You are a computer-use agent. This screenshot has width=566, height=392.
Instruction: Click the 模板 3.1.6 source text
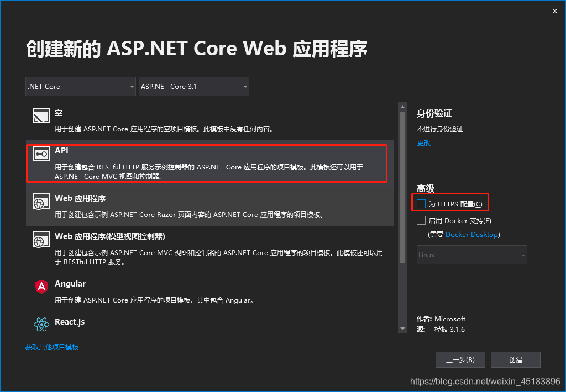(449, 330)
